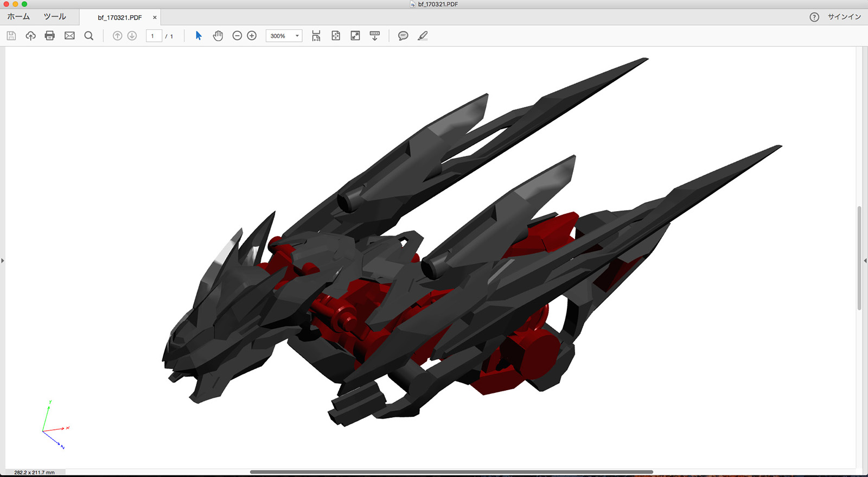Click the 3D robot model view

pos(472,242)
